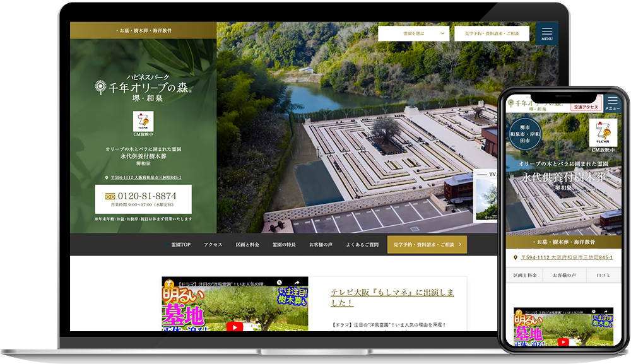Click the ※年末年始・お盆・お彼岸・祝日 notice text
Screen dimensions: 631x364
coord(143,219)
